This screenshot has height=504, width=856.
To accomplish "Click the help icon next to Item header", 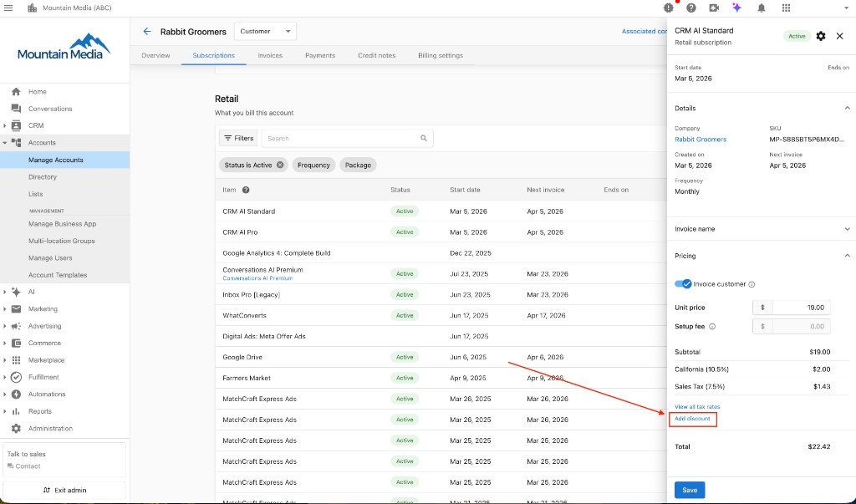I will (x=246, y=190).
